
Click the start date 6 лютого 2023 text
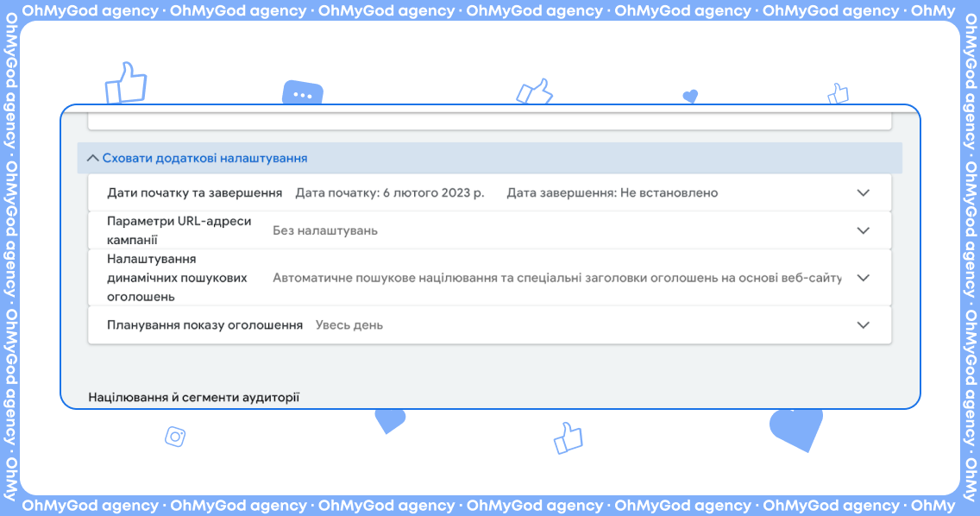point(390,193)
